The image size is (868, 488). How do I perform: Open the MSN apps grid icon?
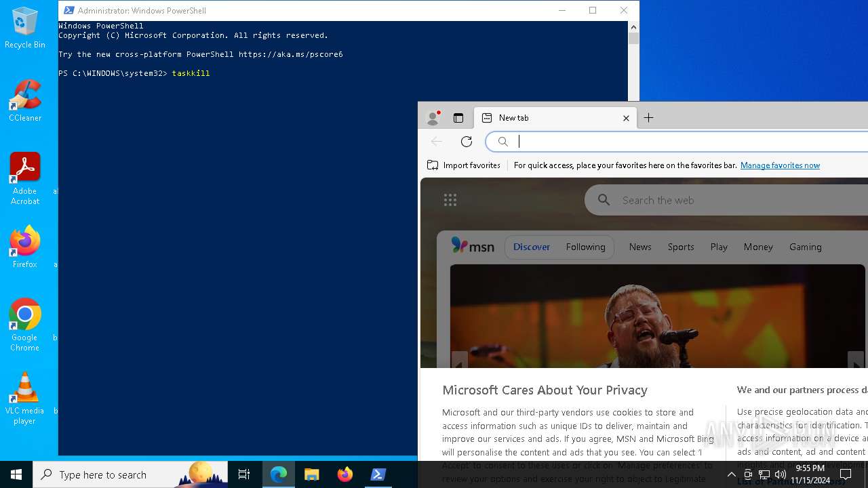click(x=450, y=199)
